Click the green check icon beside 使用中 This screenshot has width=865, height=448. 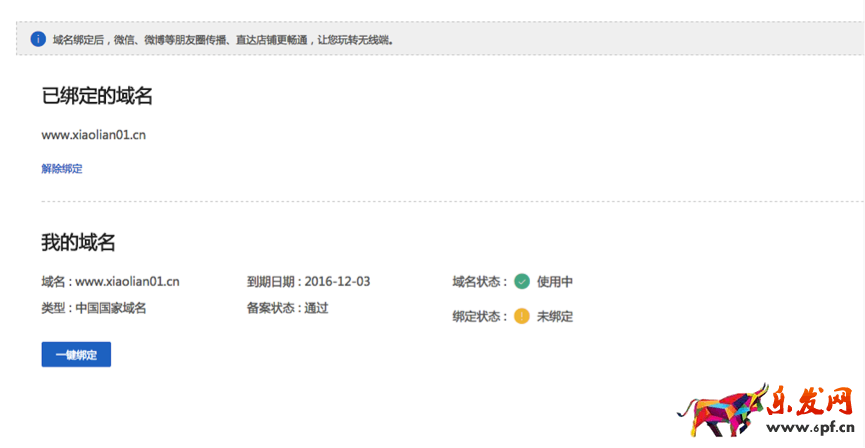coord(521,282)
